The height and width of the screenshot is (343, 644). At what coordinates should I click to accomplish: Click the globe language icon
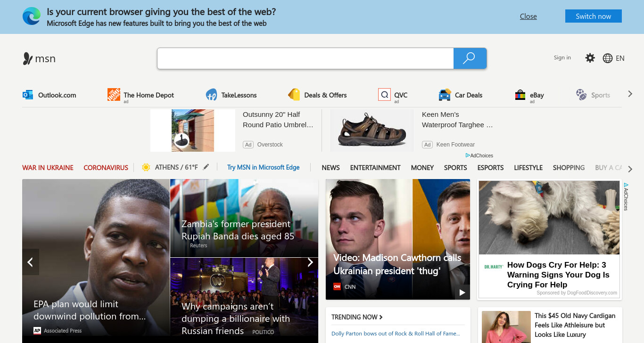[608, 58]
